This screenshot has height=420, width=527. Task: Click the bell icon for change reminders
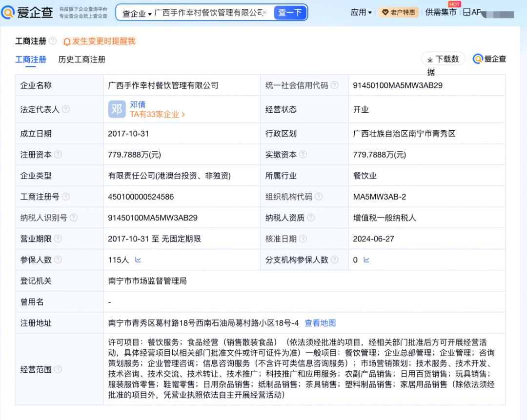click(67, 42)
